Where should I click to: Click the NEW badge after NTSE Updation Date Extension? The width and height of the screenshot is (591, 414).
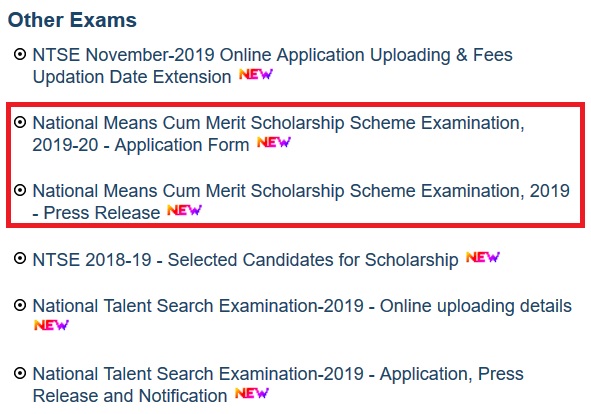click(256, 74)
